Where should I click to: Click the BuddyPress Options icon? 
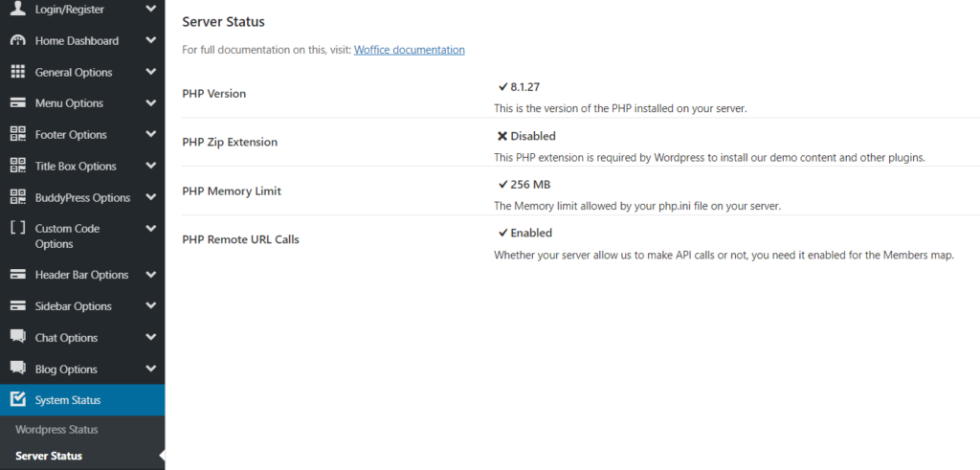point(17,197)
